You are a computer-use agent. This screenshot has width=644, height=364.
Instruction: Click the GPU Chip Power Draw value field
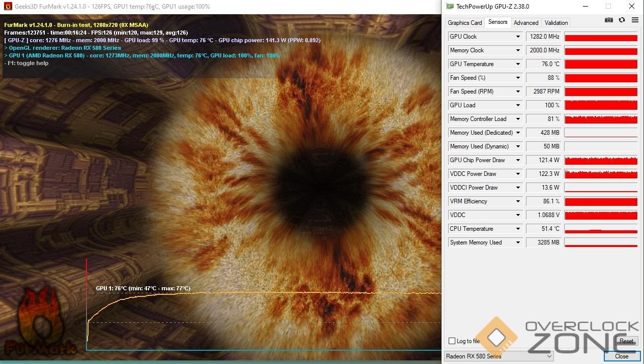click(x=543, y=160)
